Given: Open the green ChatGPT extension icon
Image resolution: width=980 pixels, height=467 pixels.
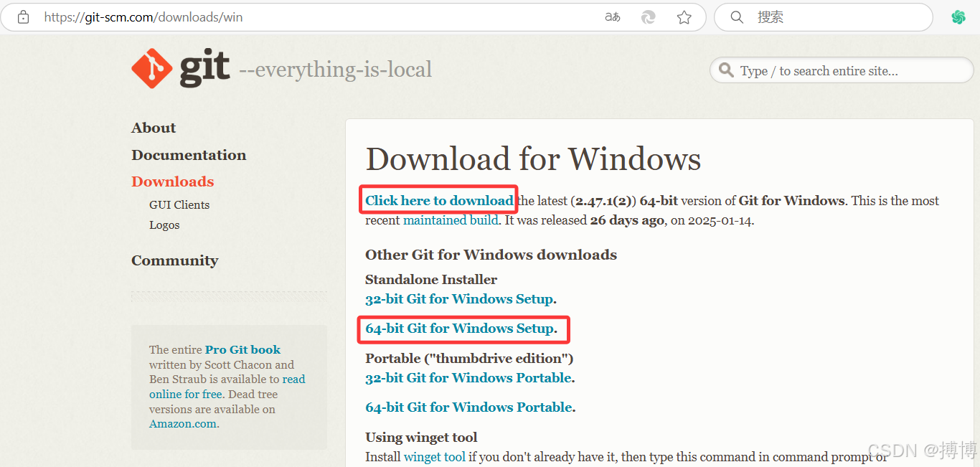Looking at the screenshot, I should [x=958, y=17].
